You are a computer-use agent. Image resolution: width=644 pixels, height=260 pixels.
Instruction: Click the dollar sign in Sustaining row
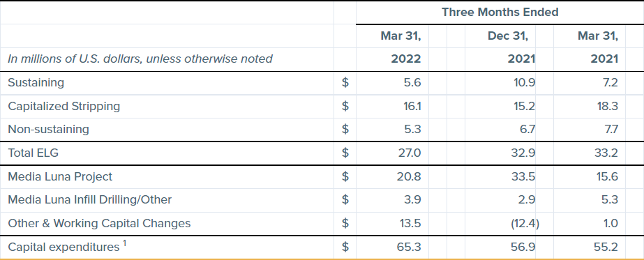345,83
